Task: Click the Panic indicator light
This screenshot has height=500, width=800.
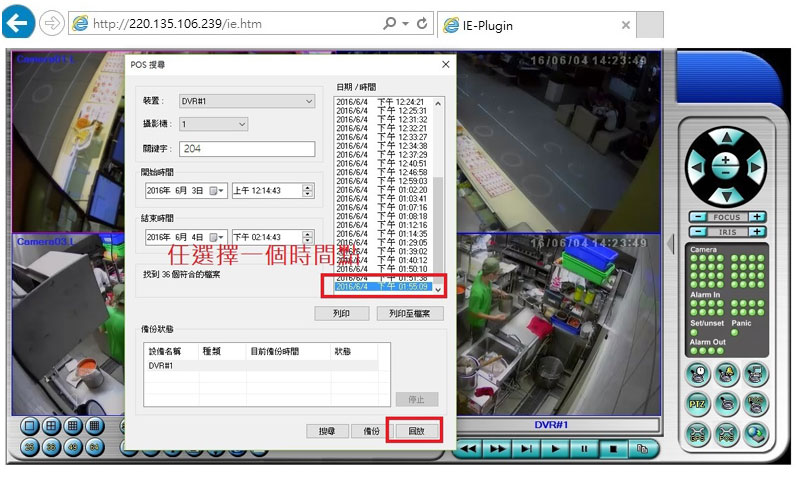Action: point(734,333)
